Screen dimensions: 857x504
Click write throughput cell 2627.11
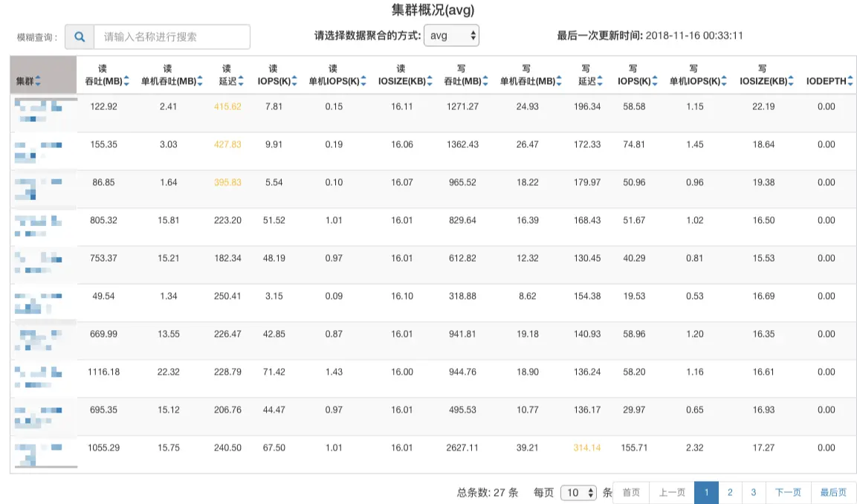click(x=462, y=448)
